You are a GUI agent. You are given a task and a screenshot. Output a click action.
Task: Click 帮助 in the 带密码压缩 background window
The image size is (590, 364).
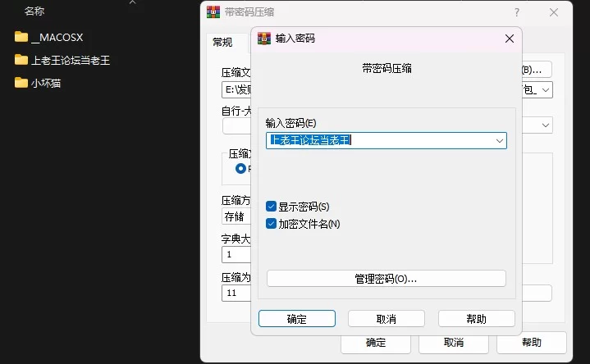531,343
